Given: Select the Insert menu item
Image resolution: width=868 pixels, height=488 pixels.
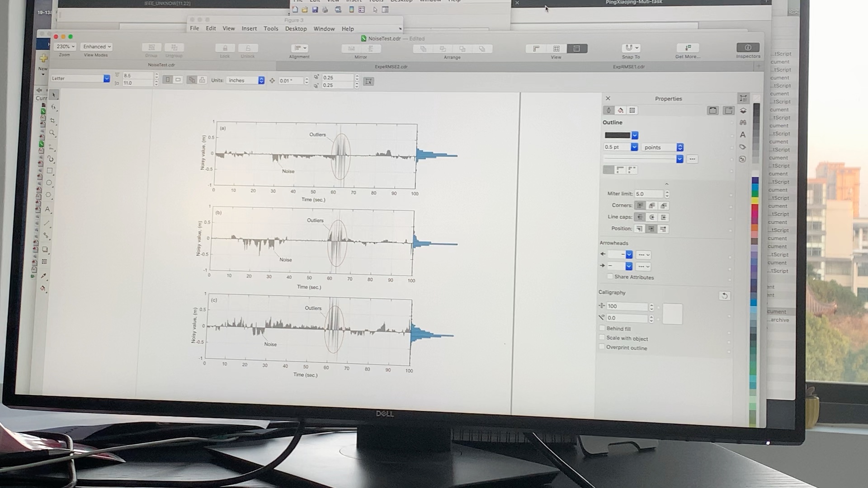Looking at the screenshot, I should (x=248, y=28).
